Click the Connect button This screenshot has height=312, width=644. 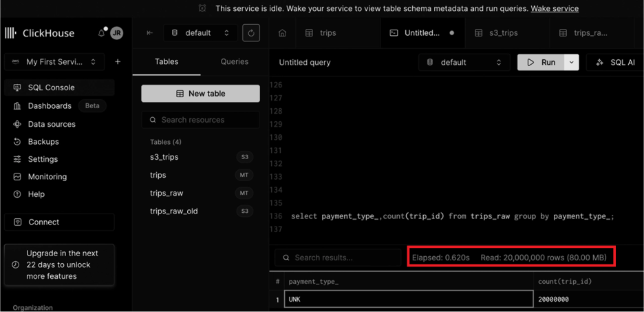[x=59, y=222]
